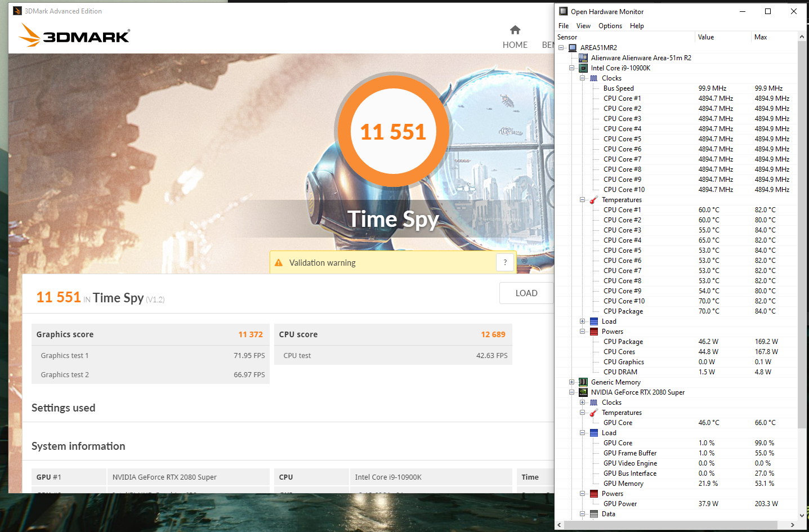Image resolution: width=809 pixels, height=532 pixels.
Task: Expand the GPU Clocks group
Action: click(583, 403)
